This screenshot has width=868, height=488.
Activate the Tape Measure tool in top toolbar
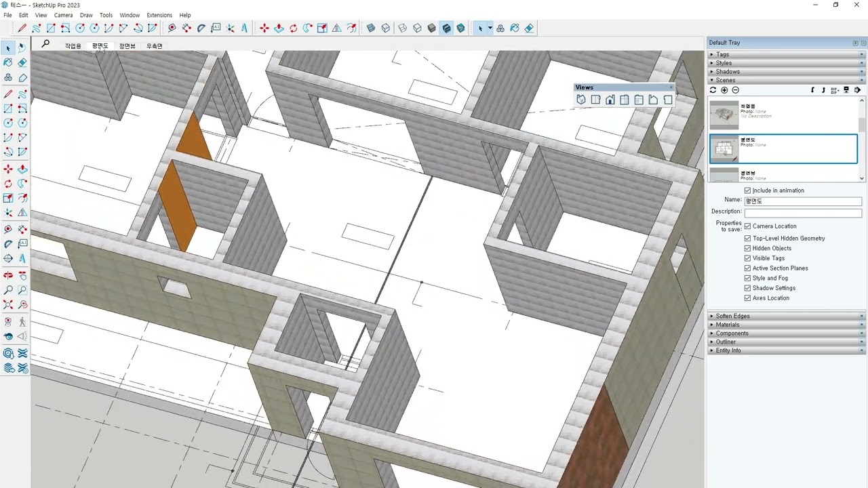(x=172, y=28)
